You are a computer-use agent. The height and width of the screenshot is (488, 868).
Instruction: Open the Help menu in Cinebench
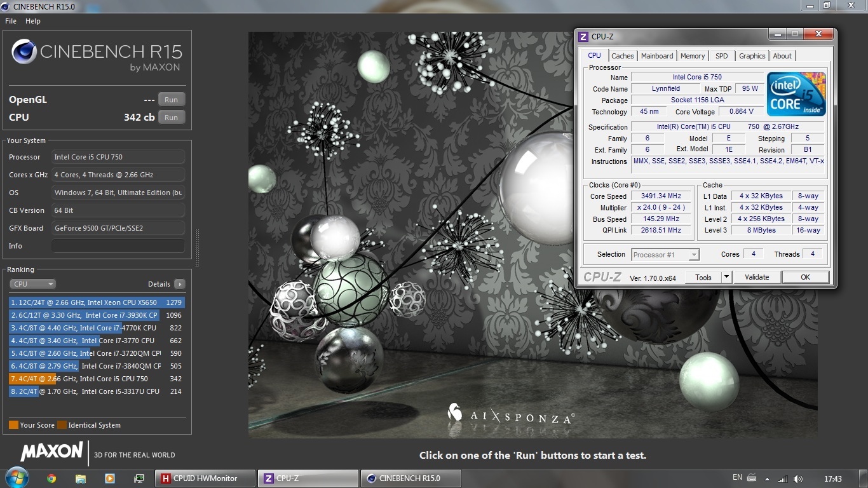tap(33, 21)
